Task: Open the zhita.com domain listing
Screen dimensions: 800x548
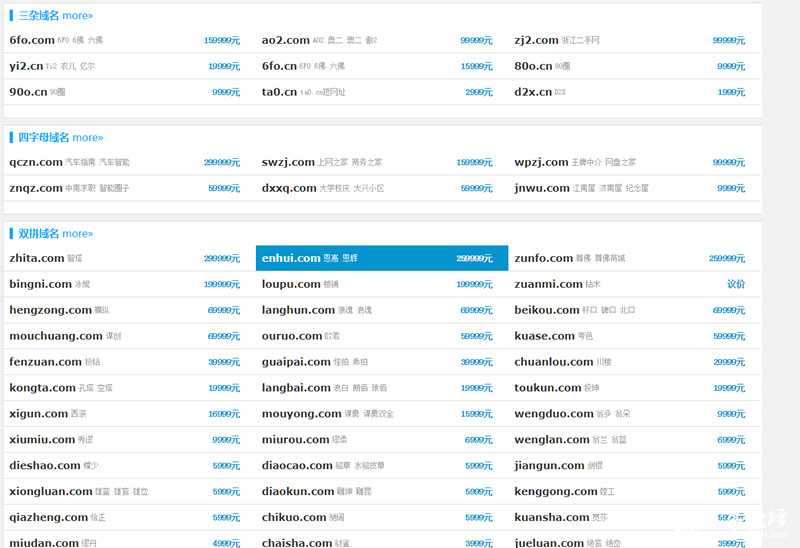Action: click(37, 258)
